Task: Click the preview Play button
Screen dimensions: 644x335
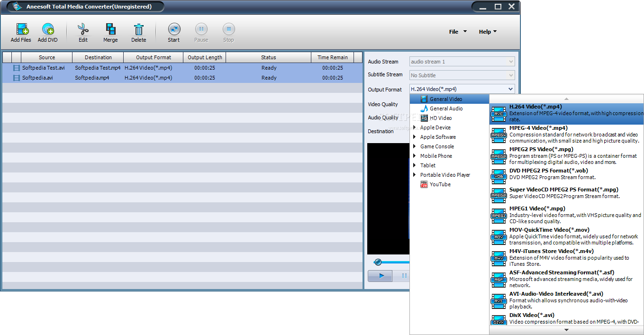Action: tap(380, 275)
